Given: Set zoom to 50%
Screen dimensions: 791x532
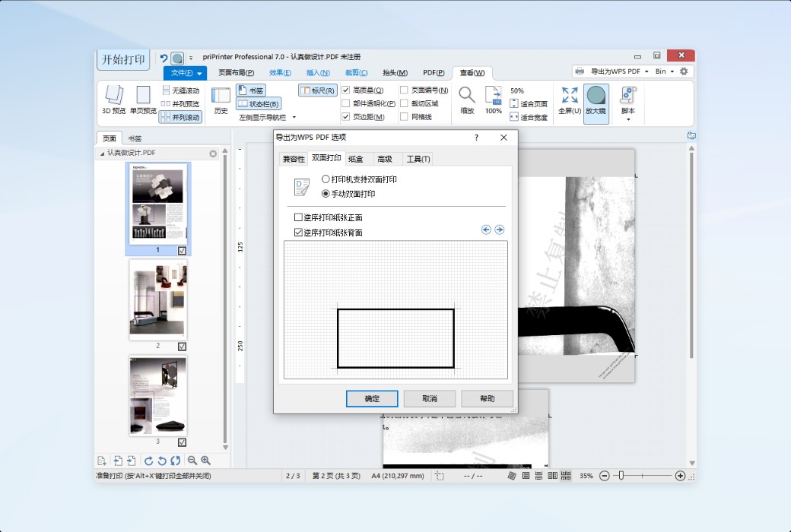Looking at the screenshot, I should click(x=517, y=90).
